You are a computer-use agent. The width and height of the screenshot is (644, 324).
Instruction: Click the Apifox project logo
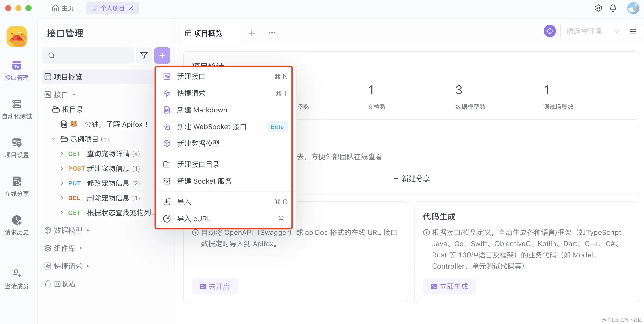click(17, 37)
